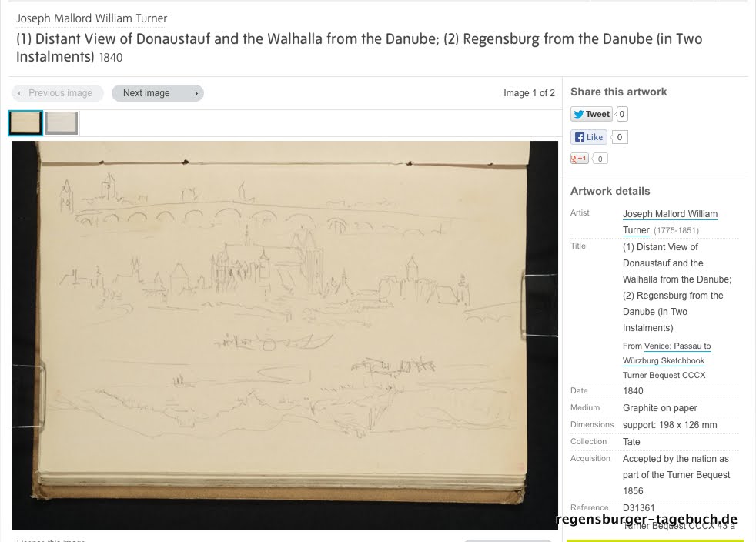Viewport: 756px width, 542px height.
Task: Click the Tweet count bubble
Action: [621, 114]
